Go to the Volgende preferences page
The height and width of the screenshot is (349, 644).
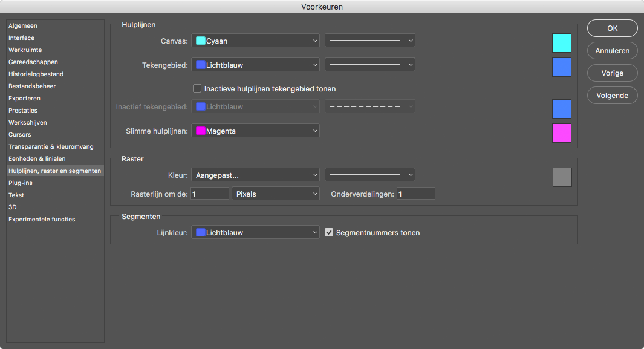[612, 95]
